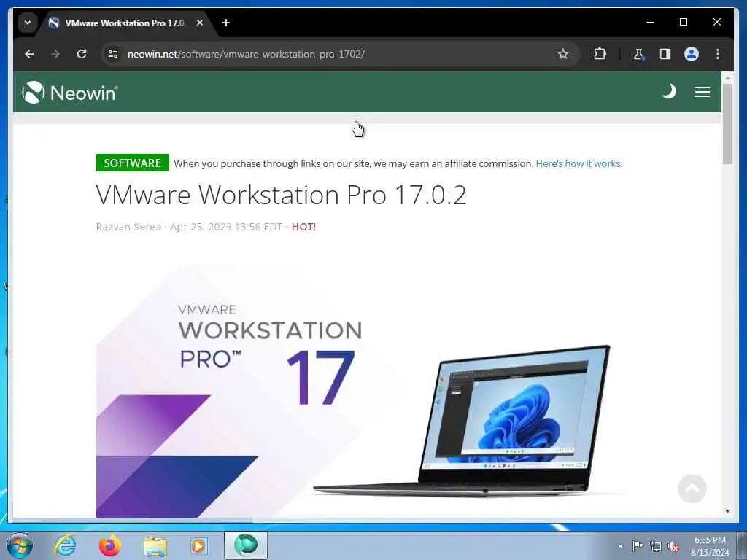Open Windows Explorer from the taskbar
The height and width of the screenshot is (560, 747).
pyautogui.click(x=155, y=546)
